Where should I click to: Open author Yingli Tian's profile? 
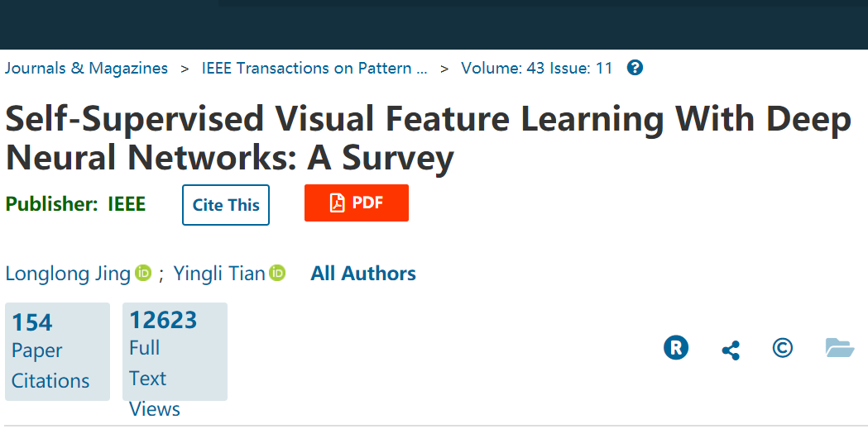(x=220, y=274)
